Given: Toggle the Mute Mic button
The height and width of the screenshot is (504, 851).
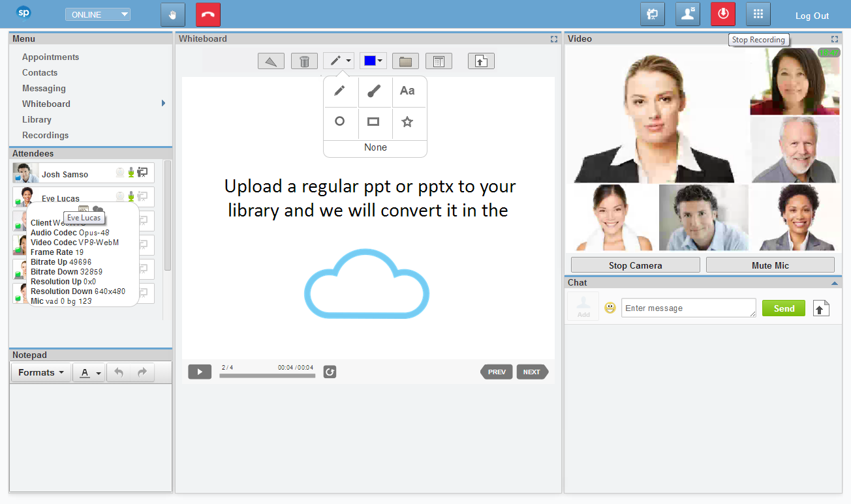Looking at the screenshot, I should (770, 265).
